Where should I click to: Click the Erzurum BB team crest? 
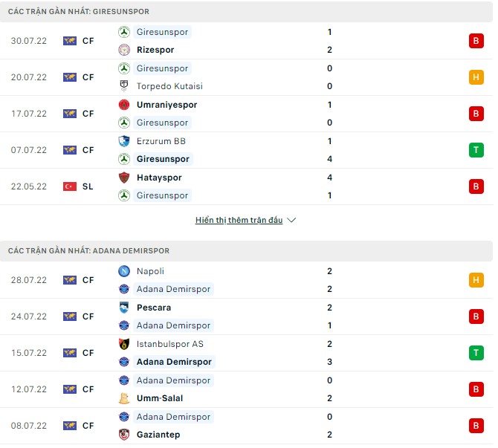pos(124,141)
